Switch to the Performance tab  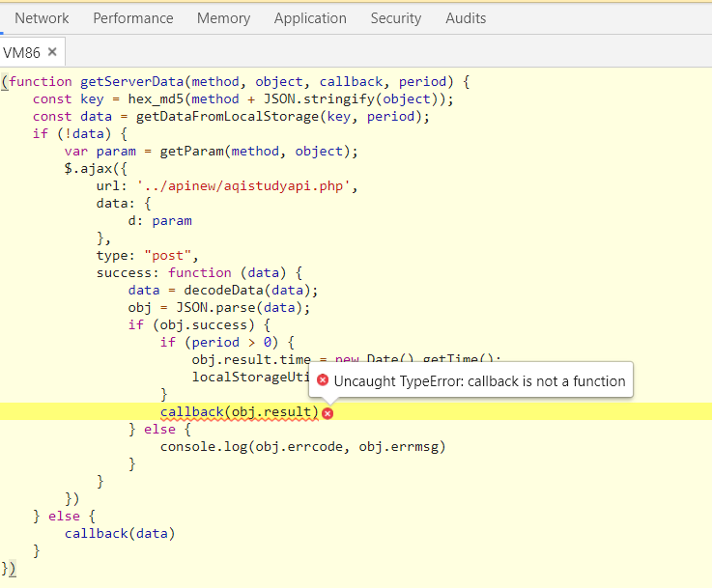(133, 18)
